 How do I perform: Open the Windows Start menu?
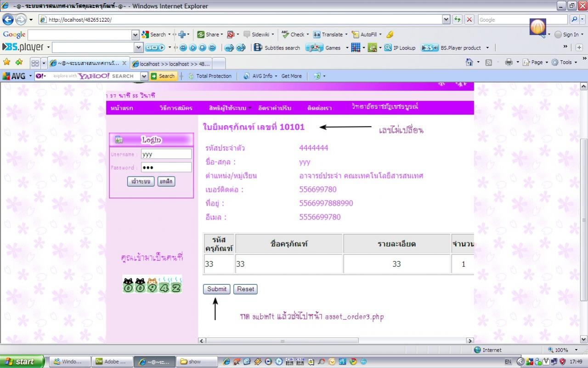click(22, 362)
